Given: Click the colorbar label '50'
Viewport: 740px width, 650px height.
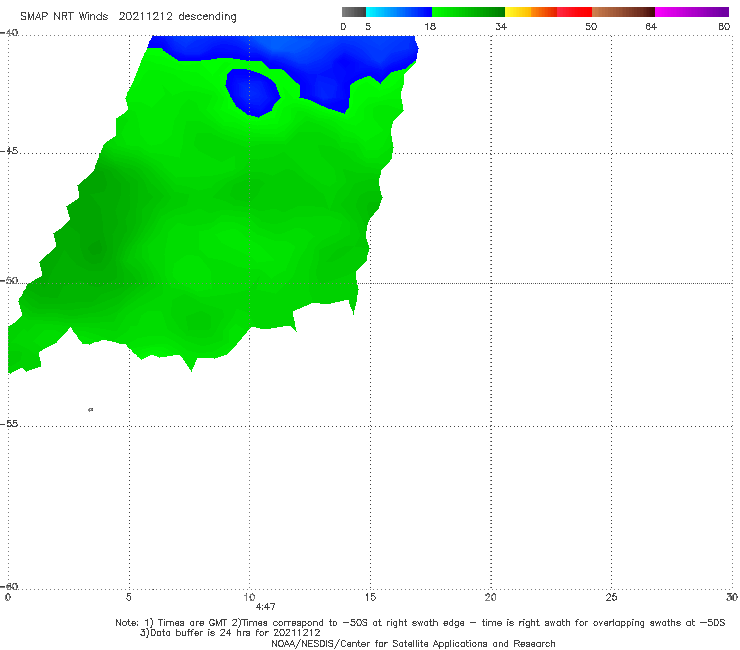Looking at the screenshot, I should tap(591, 26).
